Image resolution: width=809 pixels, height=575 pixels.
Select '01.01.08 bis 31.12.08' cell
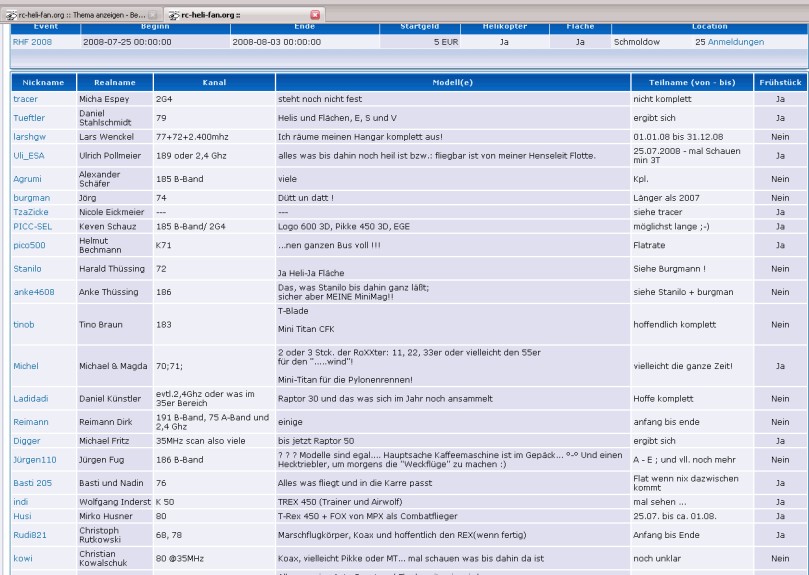(678, 137)
